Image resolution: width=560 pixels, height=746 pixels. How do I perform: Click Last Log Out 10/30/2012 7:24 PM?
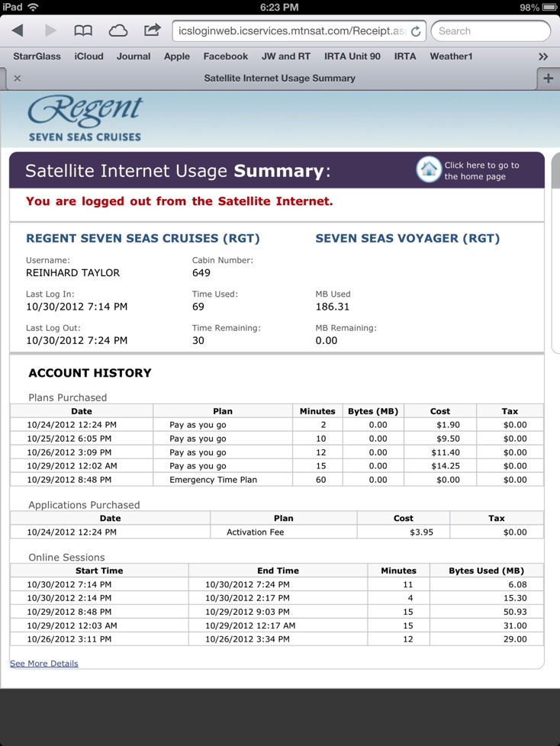click(x=76, y=340)
